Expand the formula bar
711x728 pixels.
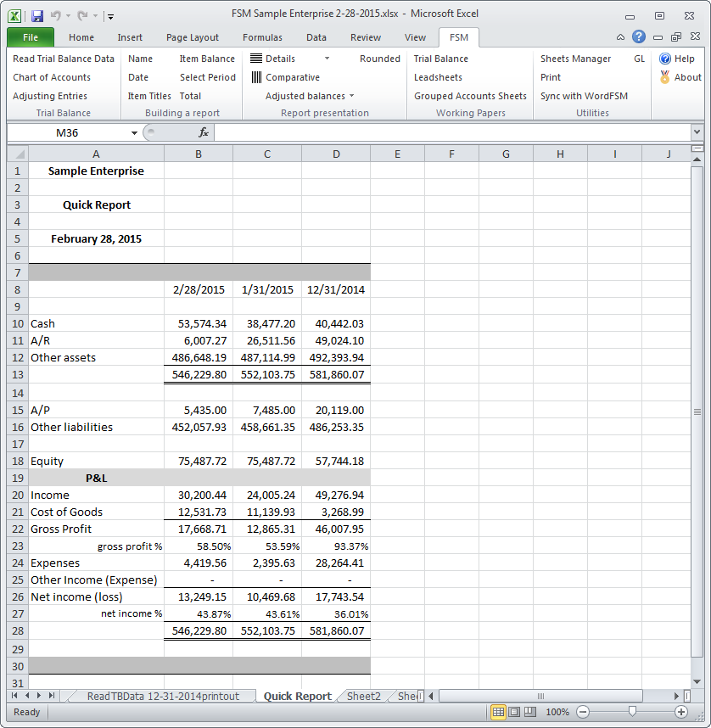697,132
